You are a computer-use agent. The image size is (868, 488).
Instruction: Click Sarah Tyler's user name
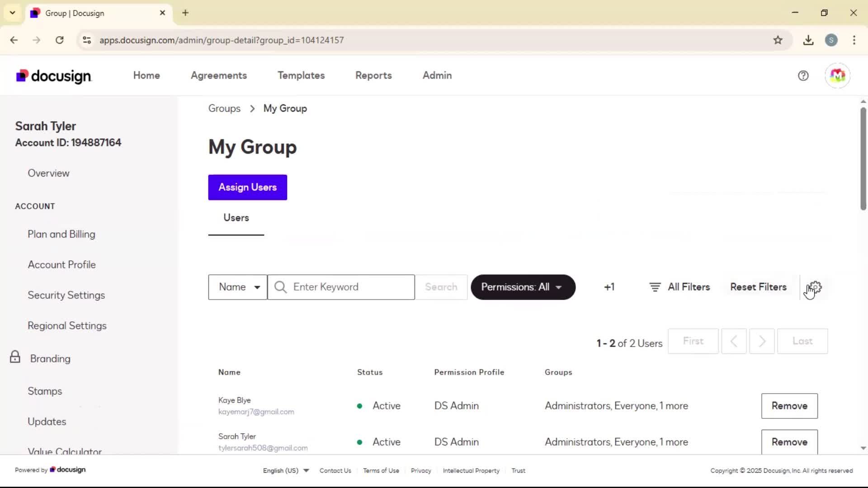point(237,436)
